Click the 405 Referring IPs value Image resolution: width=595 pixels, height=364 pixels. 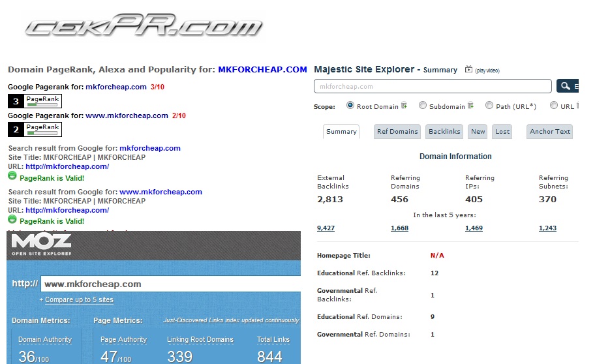[x=474, y=199]
